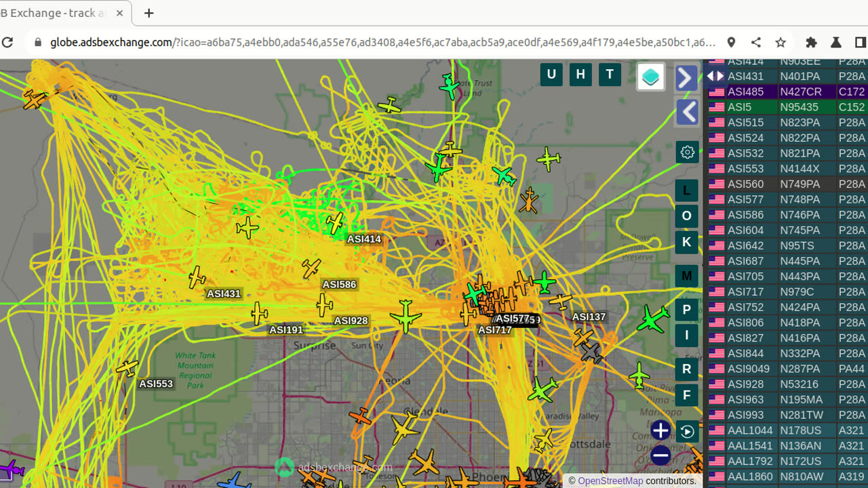Select aircraft labeled ASI586 on map

tap(311, 268)
